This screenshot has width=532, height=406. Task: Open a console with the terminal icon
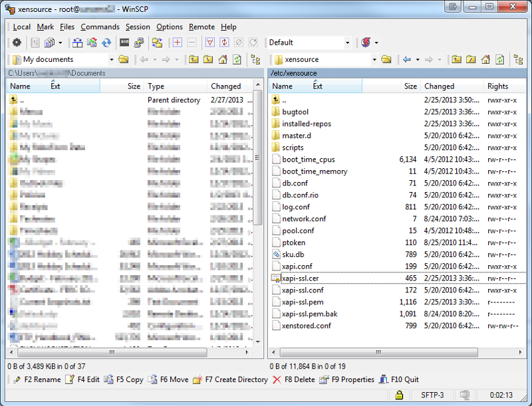[124, 43]
